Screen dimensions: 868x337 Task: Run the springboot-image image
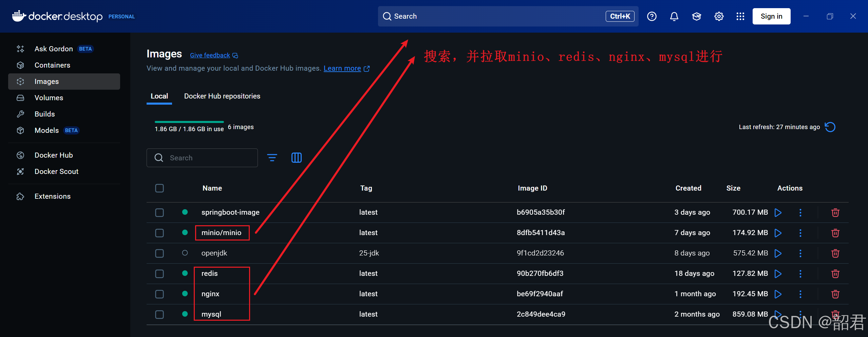point(778,213)
